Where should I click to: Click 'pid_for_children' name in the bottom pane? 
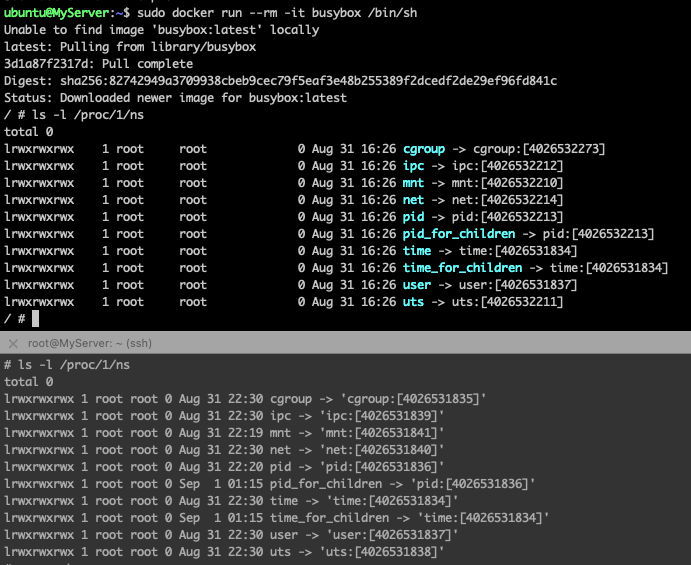[x=326, y=484]
